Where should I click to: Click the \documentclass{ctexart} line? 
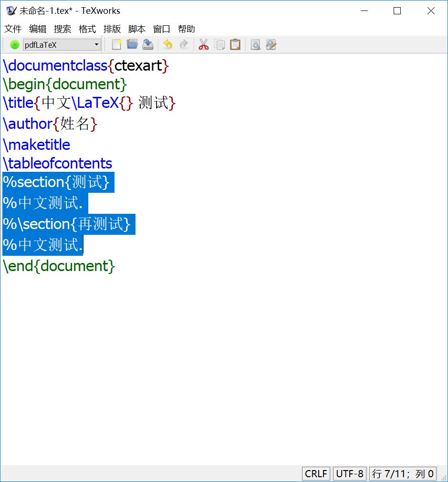pyautogui.click(x=86, y=66)
